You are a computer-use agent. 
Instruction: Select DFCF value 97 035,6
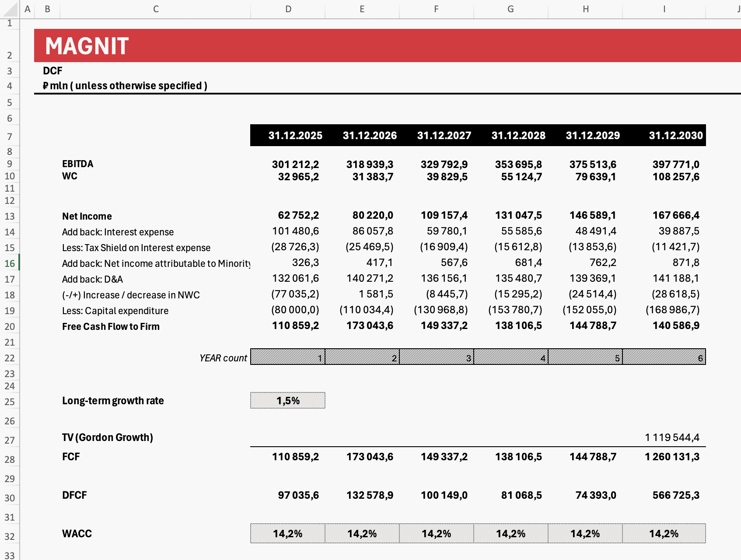coord(298,495)
